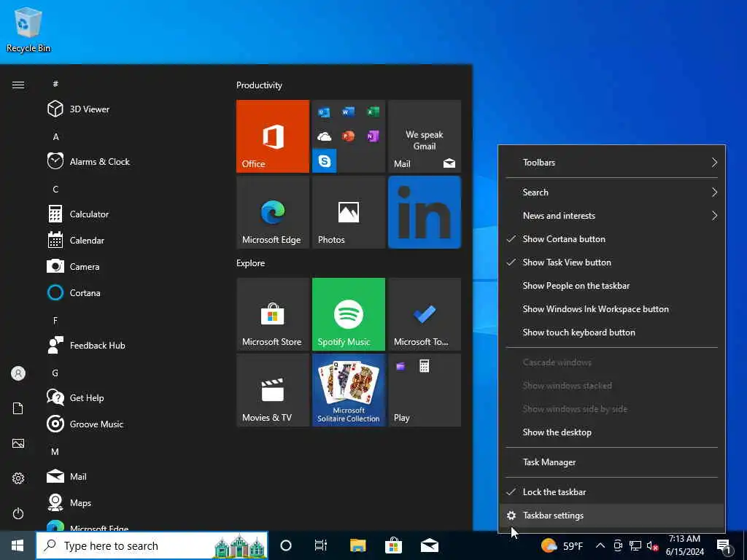Open the Mail live tile
747x560 pixels.
click(x=425, y=136)
